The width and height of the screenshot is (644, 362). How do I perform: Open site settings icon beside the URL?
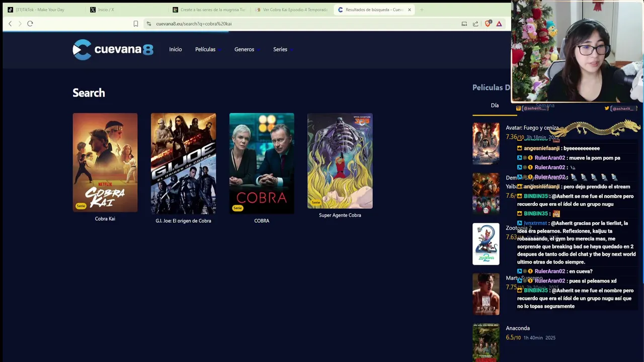pos(148,24)
